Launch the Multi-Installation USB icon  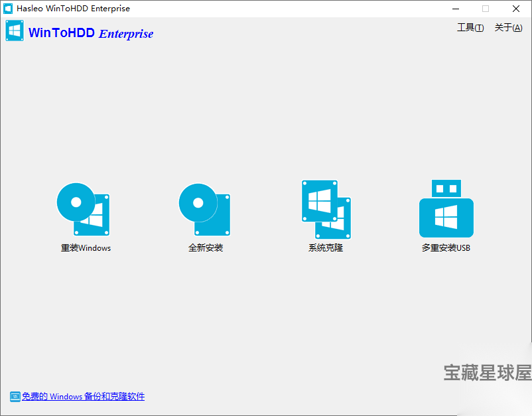[446, 208]
